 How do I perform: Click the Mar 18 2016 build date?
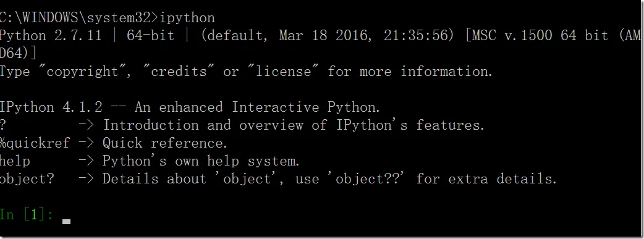323,36
